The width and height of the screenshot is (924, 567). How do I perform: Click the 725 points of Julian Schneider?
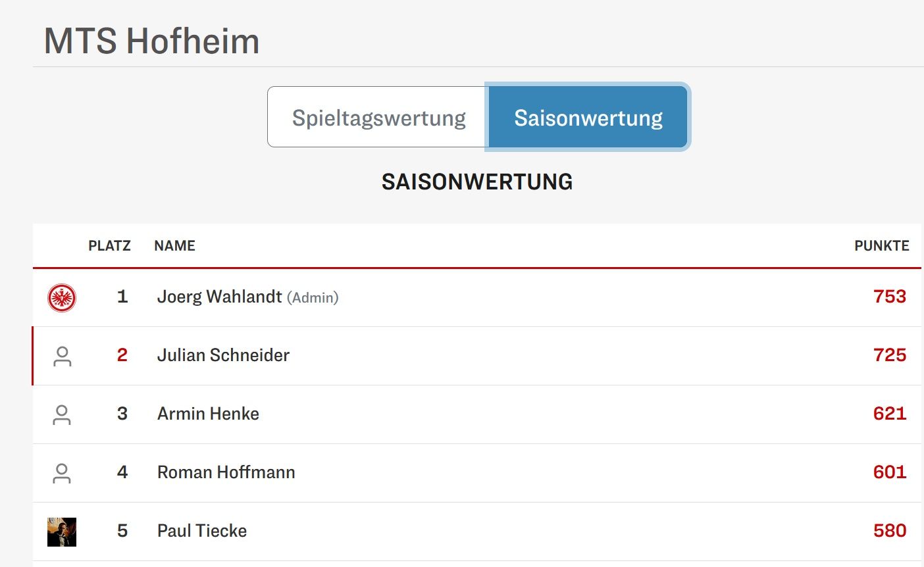click(x=890, y=355)
